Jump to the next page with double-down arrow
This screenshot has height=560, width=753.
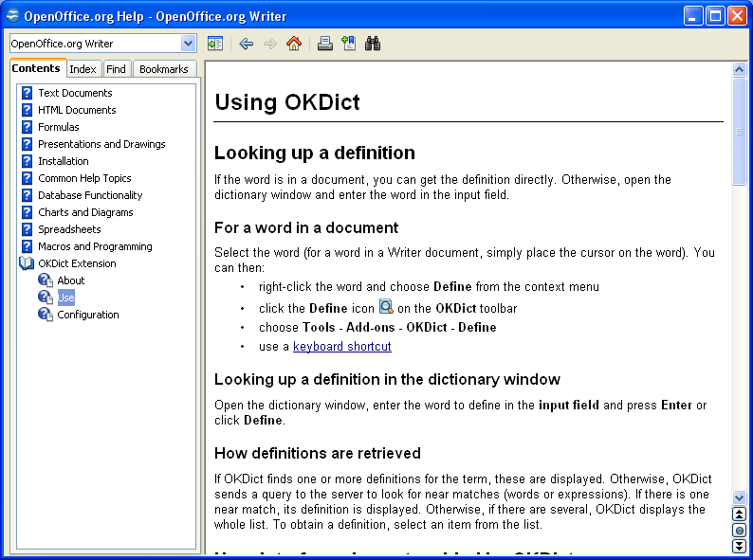click(x=739, y=546)
